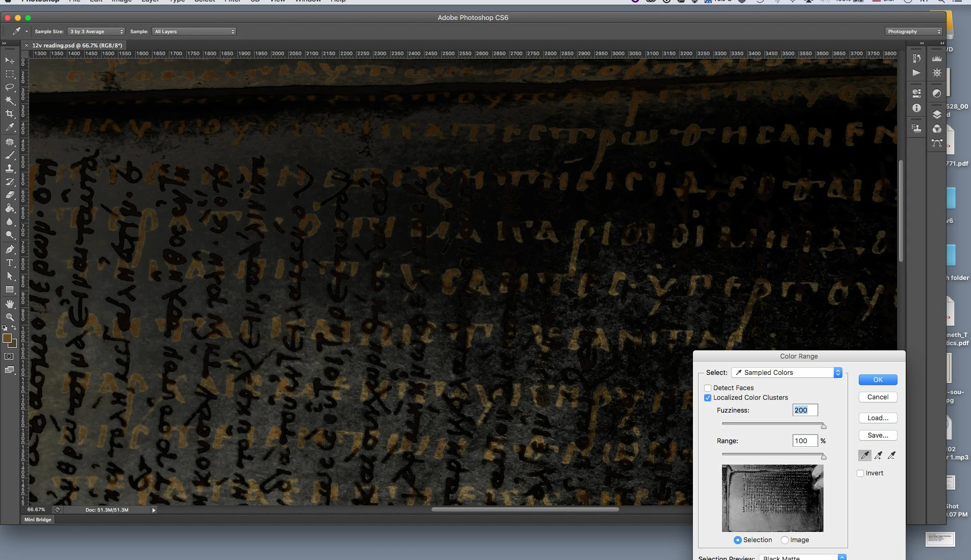Image resolution: width=971 pixels, height=560 pixels.
Task: Uncheck Localized Color Clusters
Action: 708,398
